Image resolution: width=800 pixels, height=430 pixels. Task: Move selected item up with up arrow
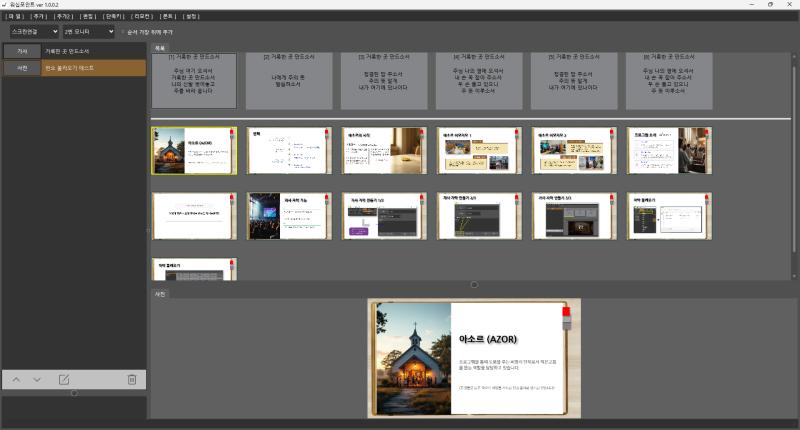tap(16, 379)
